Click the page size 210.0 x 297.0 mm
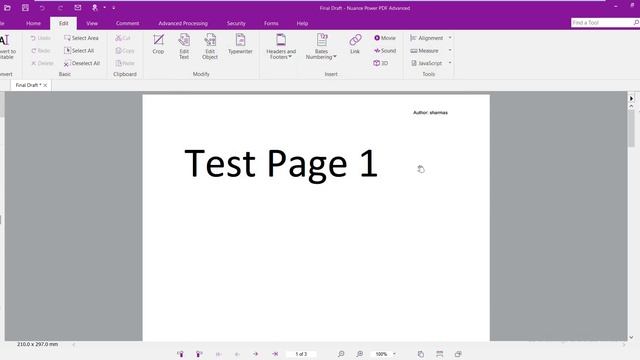This screenshot has width=640, height=360. click(38, 344)
